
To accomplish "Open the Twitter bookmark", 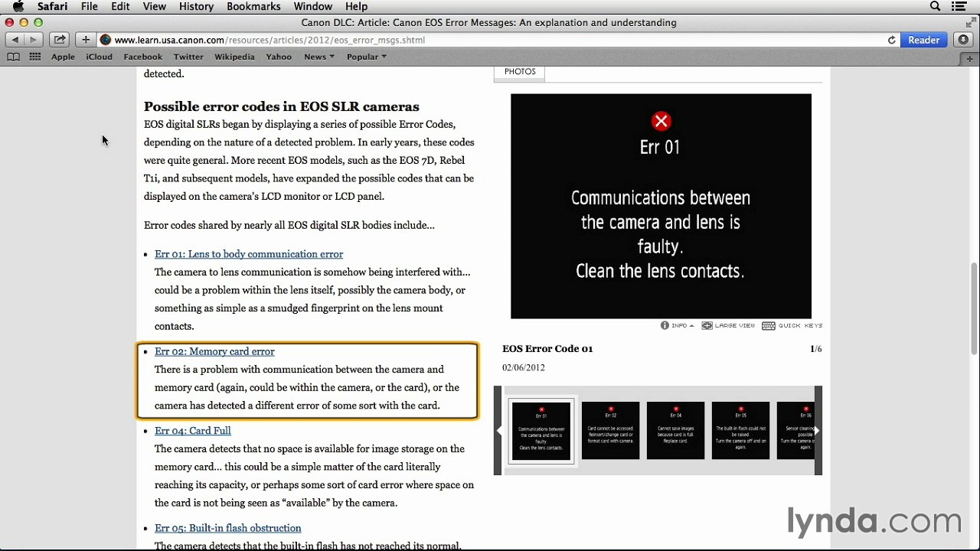I will [188, 57].
